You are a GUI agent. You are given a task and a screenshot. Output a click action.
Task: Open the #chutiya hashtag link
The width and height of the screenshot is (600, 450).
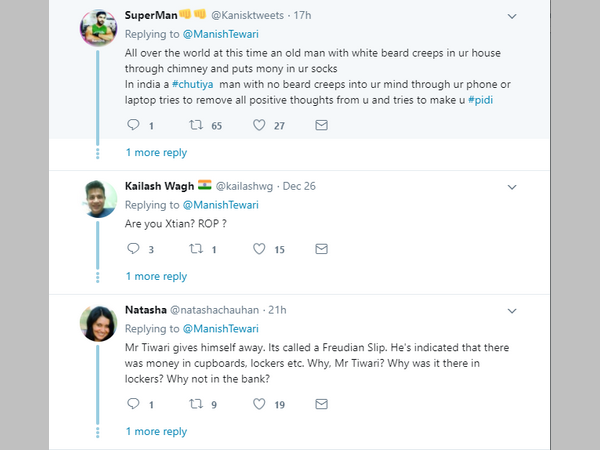click(196, 85)
